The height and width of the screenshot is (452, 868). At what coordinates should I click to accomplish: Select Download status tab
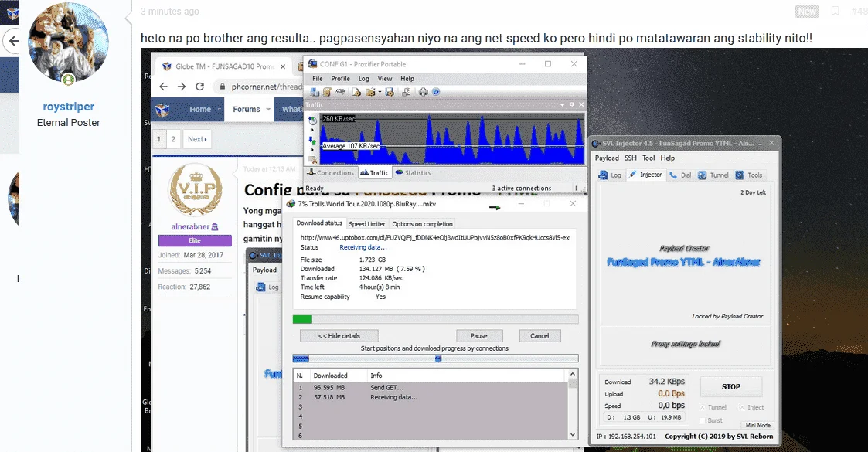(319, 223)
